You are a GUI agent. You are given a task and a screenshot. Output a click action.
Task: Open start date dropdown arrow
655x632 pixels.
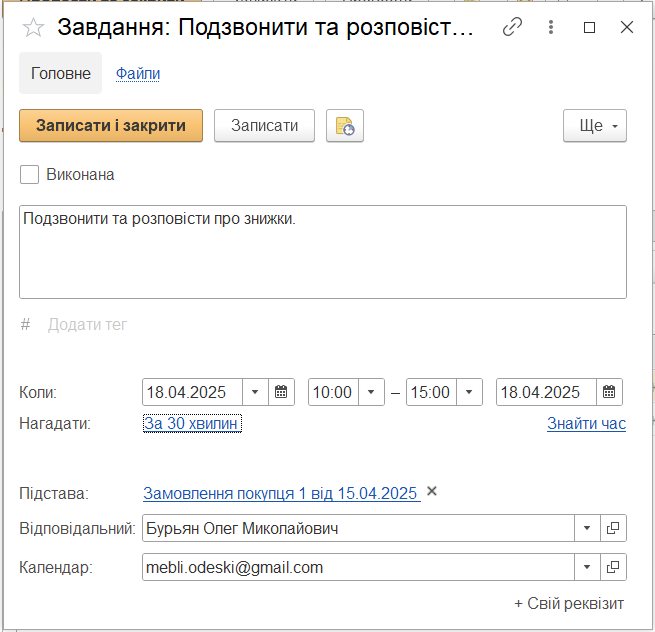click(255, 392)
